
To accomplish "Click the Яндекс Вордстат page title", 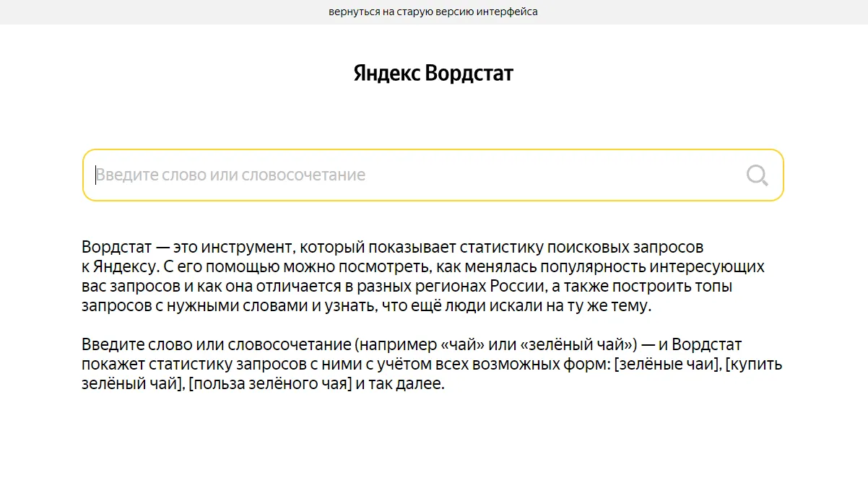I will pos(433,74).
